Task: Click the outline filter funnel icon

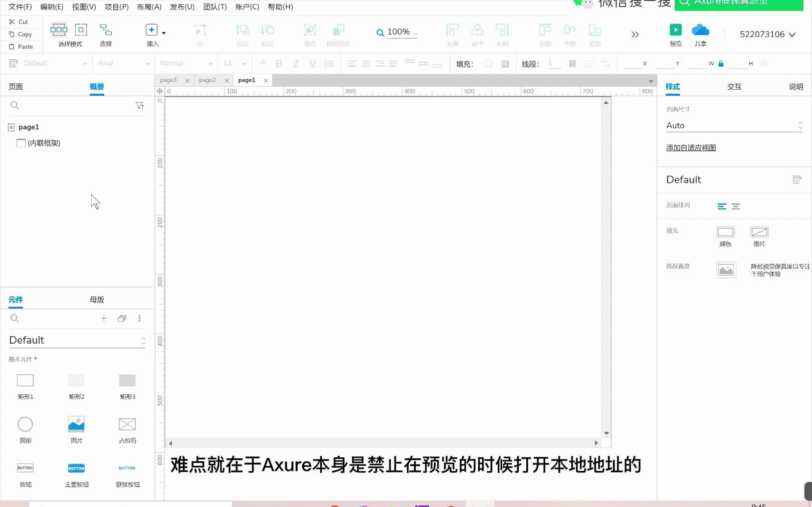Action: [140, 105]
